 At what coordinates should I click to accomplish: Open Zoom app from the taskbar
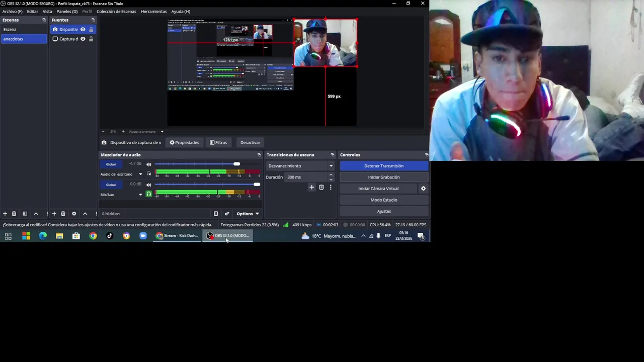click(x=143, y=236)
